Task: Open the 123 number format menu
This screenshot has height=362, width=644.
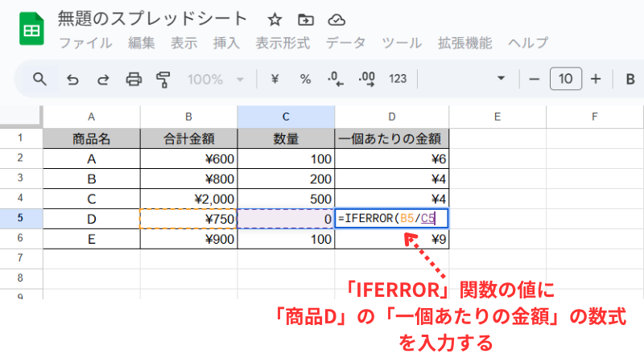Action: [398, 79]
